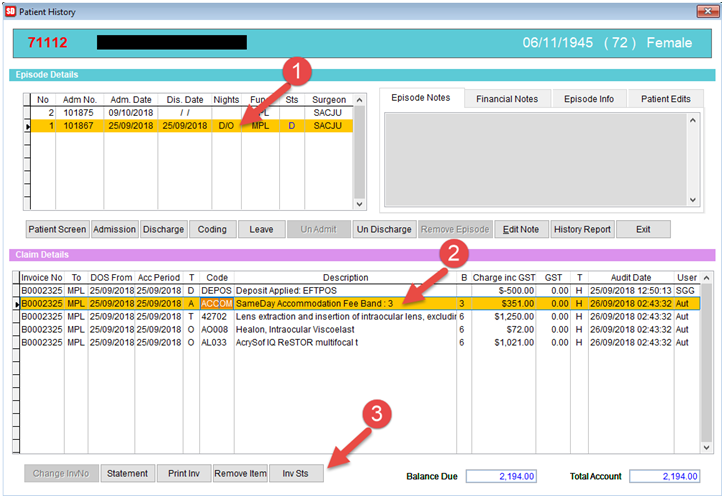This screenshot has width=724, height=498.
Task: Click the Total Account field
Action: tap(664, 476)
